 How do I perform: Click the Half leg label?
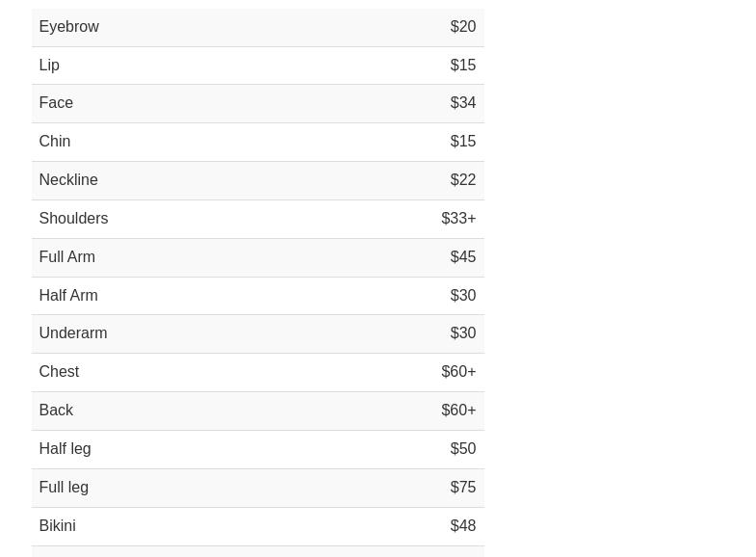[65, 448]
